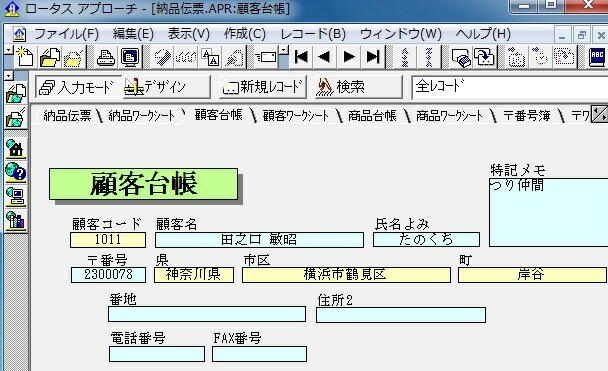Expand the toolbar dropdown arrow near record icon

(284, 50)
